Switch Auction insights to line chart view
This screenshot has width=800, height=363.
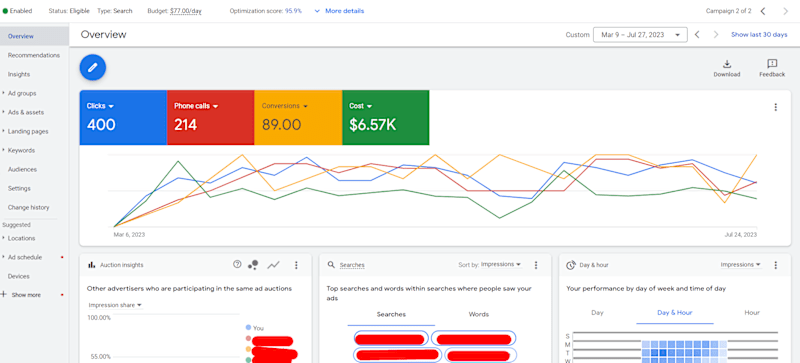point(274,264)
